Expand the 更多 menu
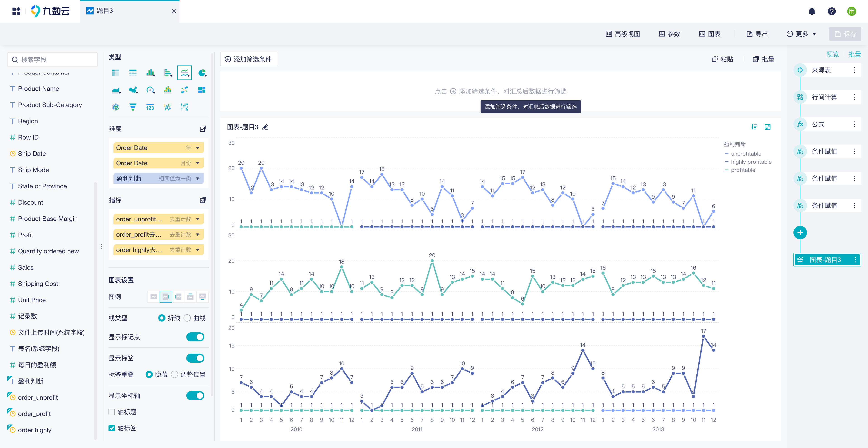Viewport: 868px width, 448px height. 801,34
